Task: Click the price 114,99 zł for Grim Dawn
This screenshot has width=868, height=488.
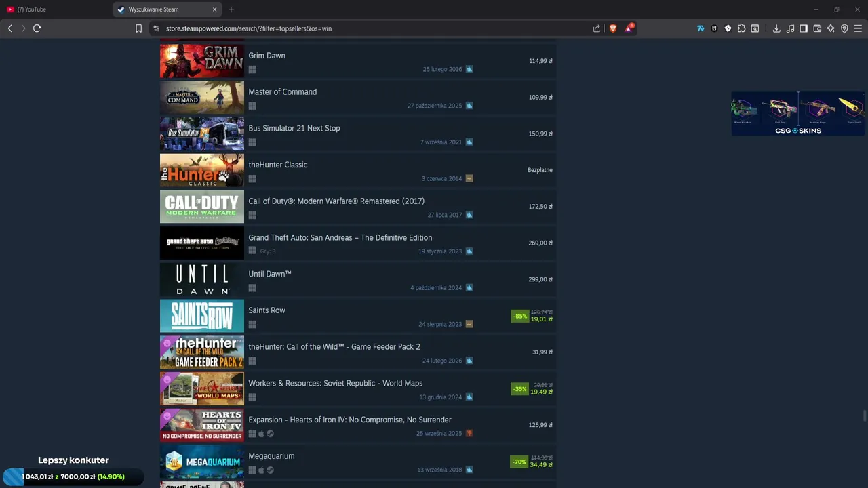Action: 540,61
